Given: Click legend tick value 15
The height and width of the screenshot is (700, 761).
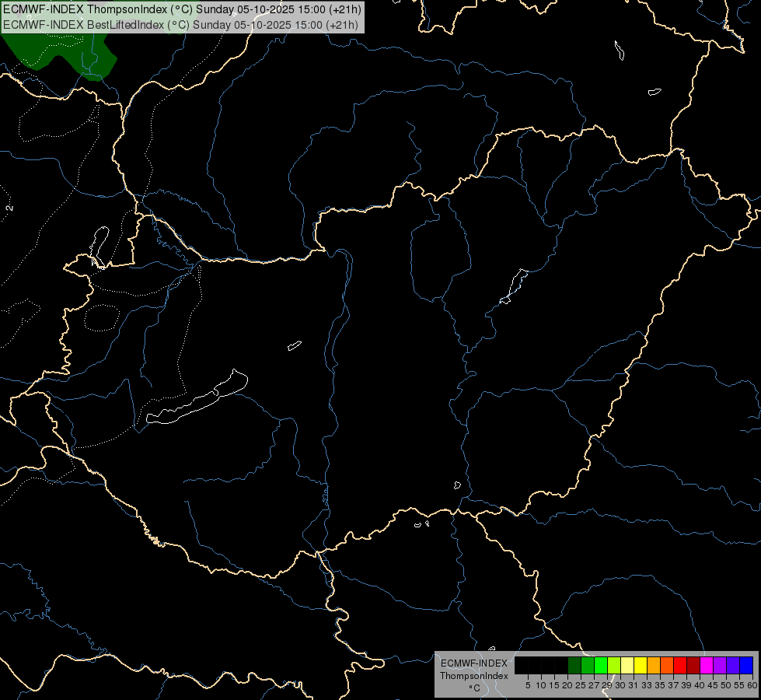Looking at the screenshot, I should (x=554, y=685).
